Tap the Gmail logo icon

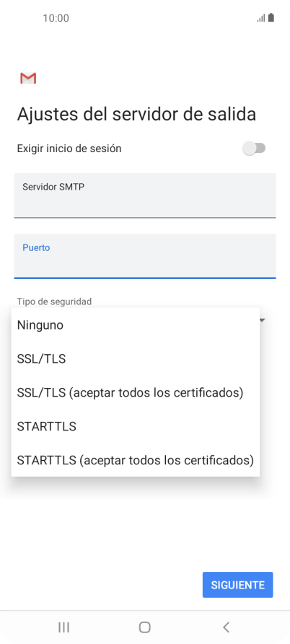point(28,78)
